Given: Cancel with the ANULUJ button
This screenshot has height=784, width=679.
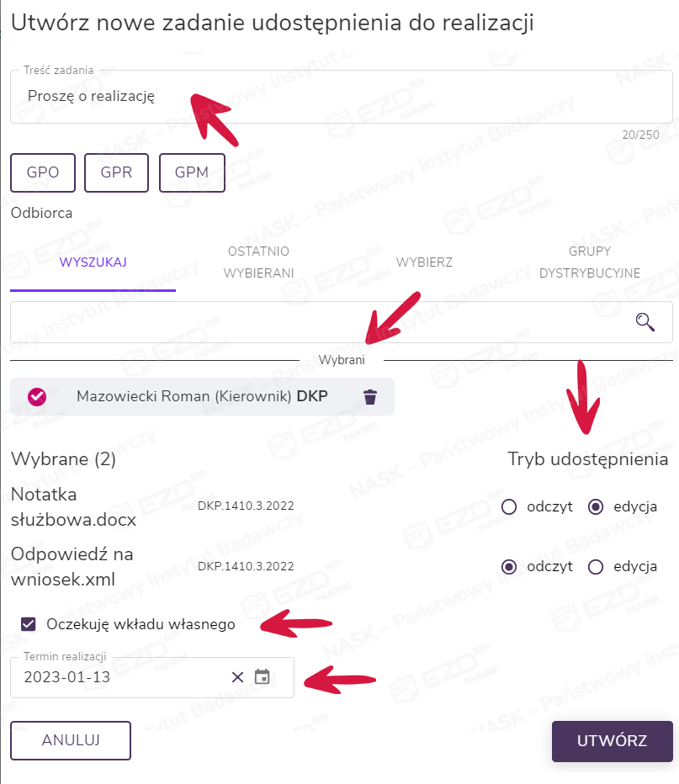Looking at the screenshot, I should pyautogui.click(x=71, y=740).
